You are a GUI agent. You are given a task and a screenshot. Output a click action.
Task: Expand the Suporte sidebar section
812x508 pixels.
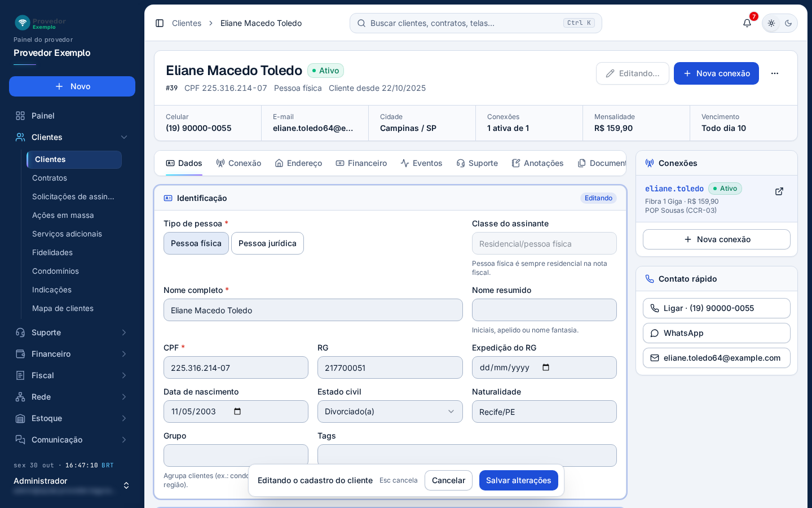[x=124, y=332]
